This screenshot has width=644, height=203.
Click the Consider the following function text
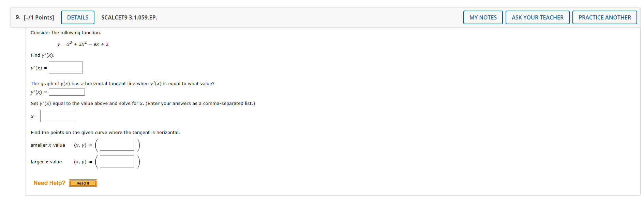(x=66, y=32)
